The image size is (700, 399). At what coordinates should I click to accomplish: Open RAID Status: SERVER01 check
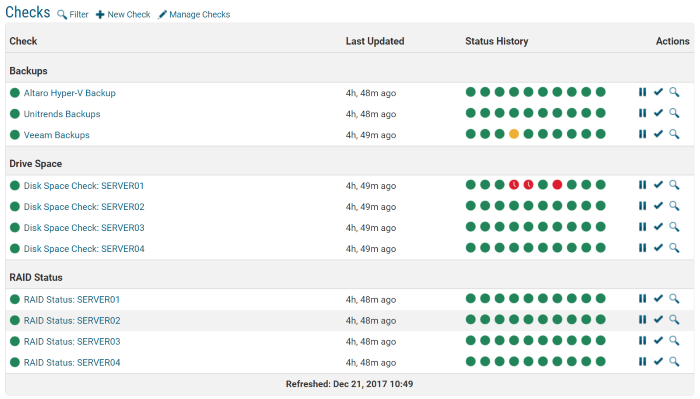[72, 299]
